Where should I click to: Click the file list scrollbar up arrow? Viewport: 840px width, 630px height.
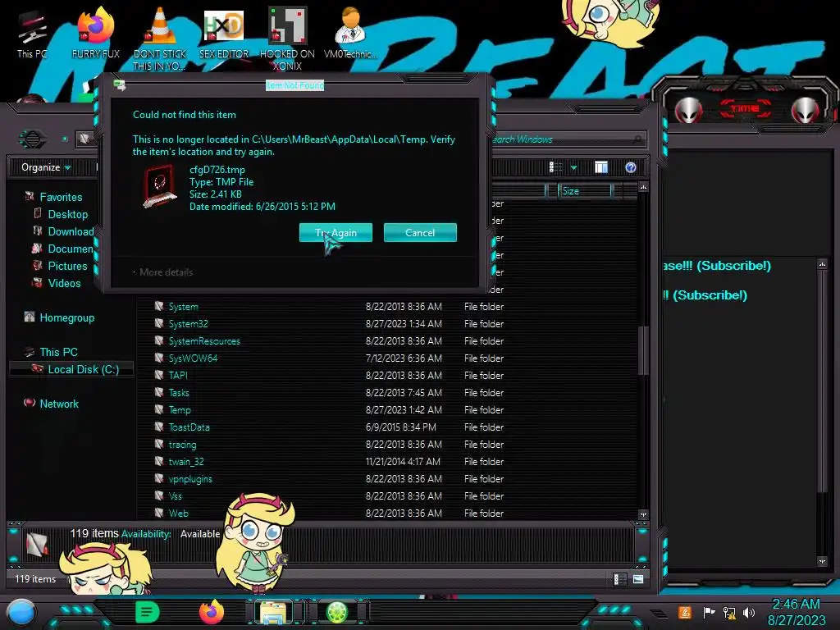point(643,187)
